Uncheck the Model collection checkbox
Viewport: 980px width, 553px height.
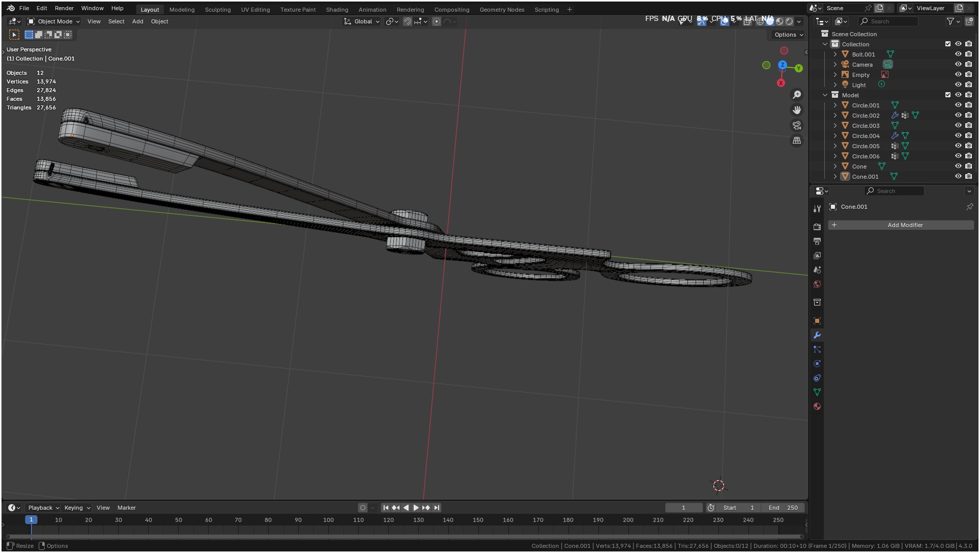point(947,95)
